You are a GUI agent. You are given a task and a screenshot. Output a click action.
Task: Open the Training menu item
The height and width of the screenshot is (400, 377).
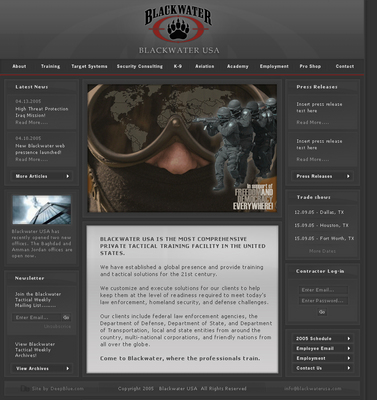(50, 66)
